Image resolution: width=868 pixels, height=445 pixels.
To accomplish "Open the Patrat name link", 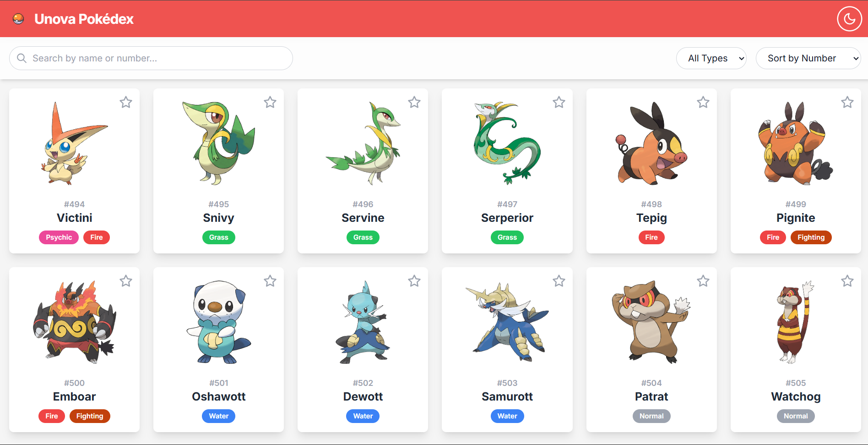I will [x=651, y=396].
